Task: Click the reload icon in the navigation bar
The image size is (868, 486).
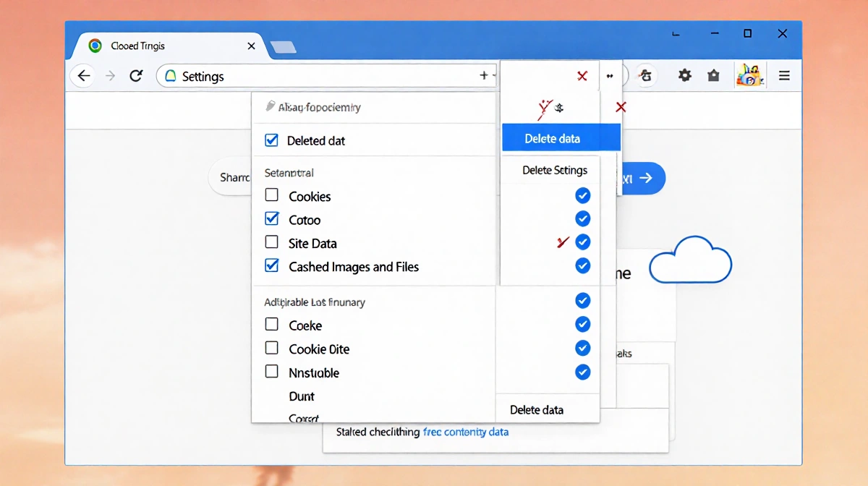Action: pyautogui.click(x=137, y=75)
